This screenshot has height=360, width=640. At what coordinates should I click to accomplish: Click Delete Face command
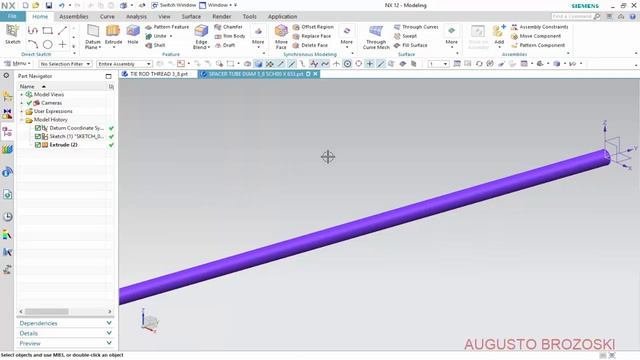[310, 45]
